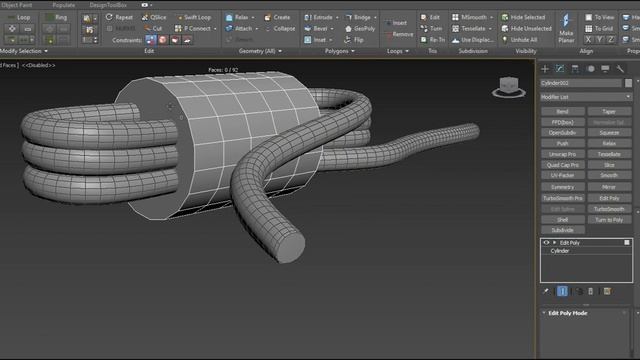Screen dimensions: 640x360
Task: Open the Display command panel tab
Action: [605, 69]
